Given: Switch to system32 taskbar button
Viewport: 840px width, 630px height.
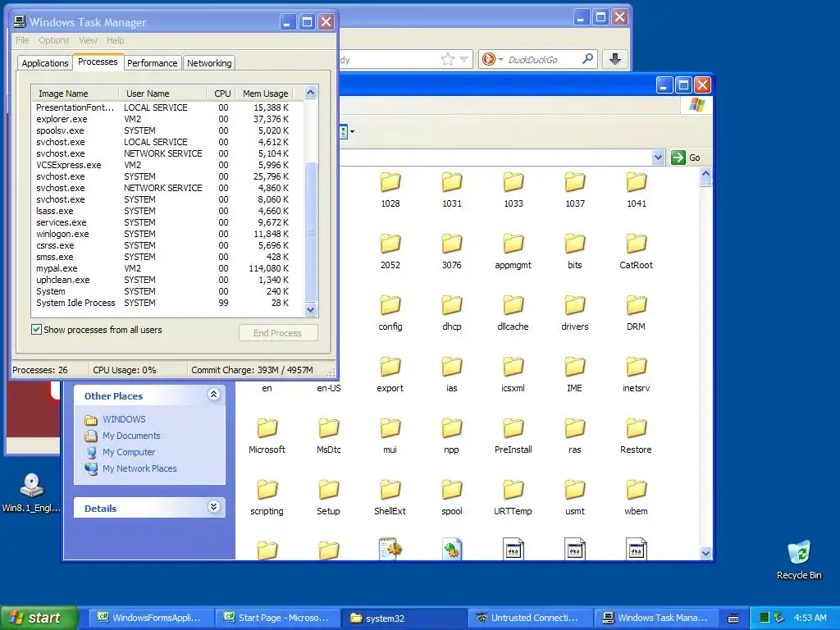Looking at the screenshot, I should (x=404, y=619).
